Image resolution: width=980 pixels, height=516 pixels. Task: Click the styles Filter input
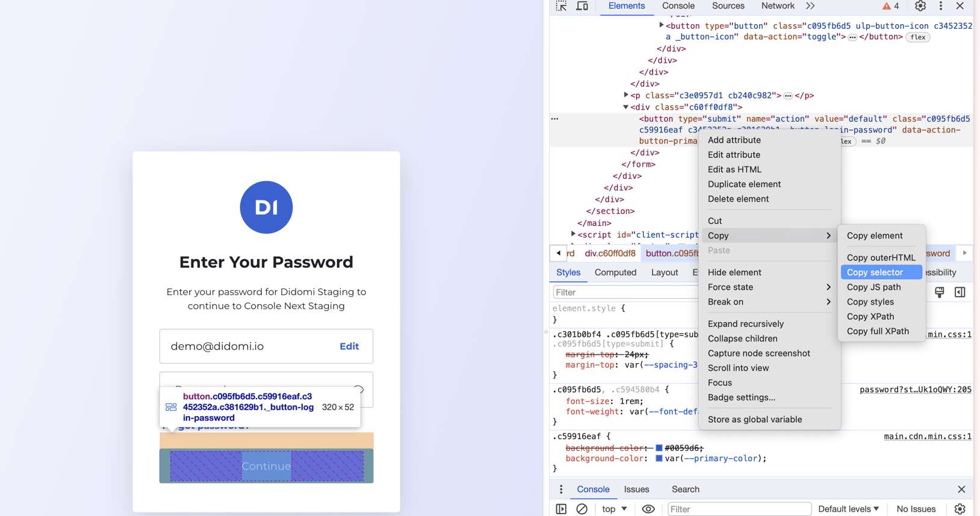point(625,292)
